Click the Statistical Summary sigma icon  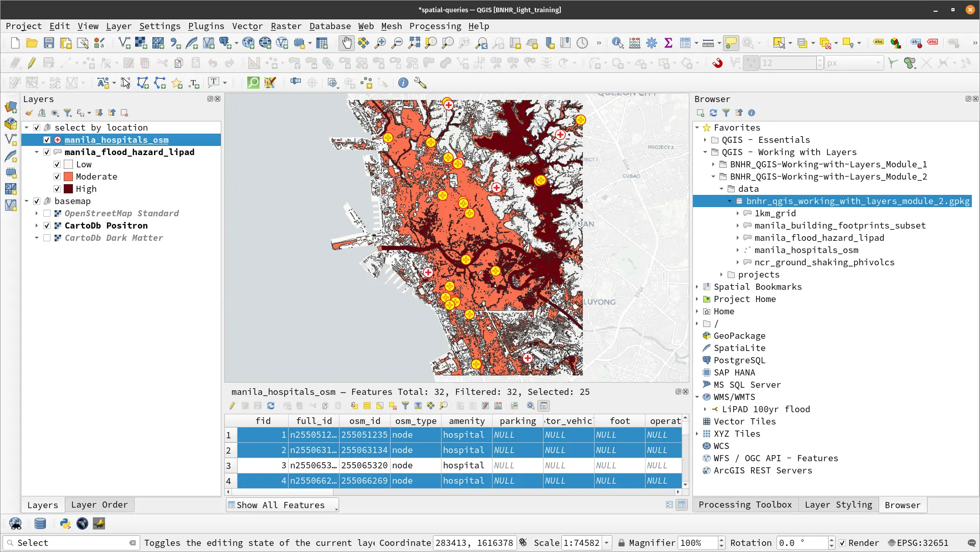[x=668, y=43]
